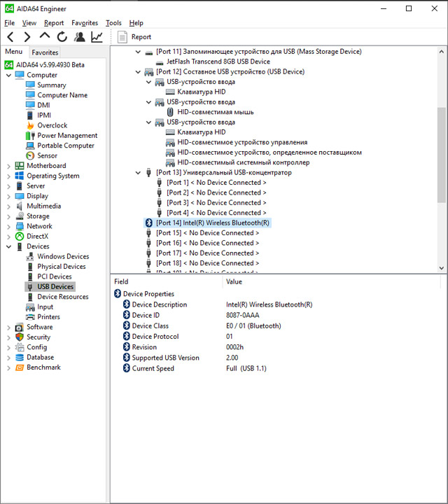The width and height of the screenshot is (448, 504).
Task: Collapse the Port 13 USB hub node
Action: pos(138,173)
